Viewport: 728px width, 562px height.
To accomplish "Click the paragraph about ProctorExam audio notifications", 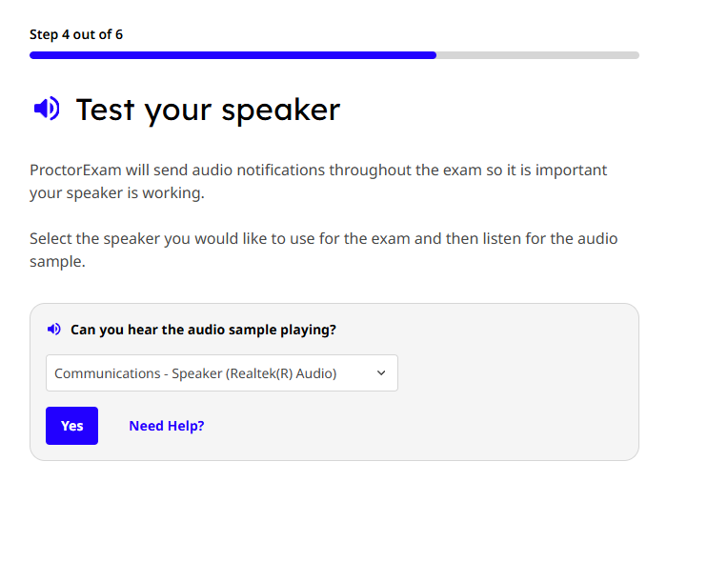I will click(x=318, y=181).
